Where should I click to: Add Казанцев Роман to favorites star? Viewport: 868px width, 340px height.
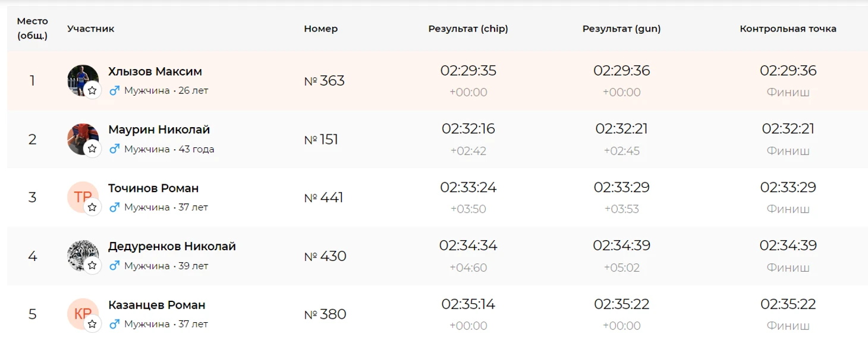coord(92,324)
